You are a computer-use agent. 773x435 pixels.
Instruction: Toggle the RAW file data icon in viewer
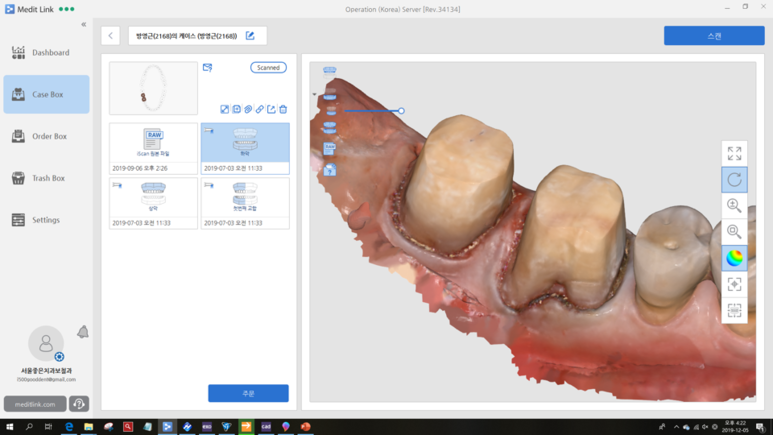point(329,148)
